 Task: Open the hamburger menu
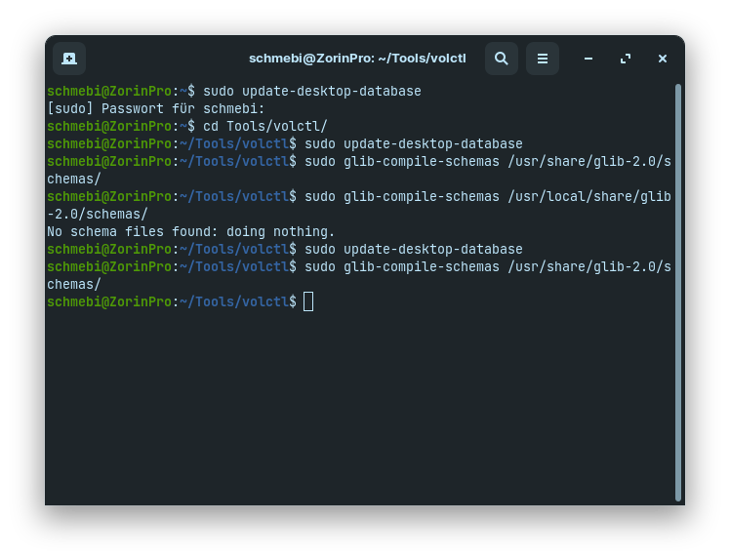tap(542, 59)
